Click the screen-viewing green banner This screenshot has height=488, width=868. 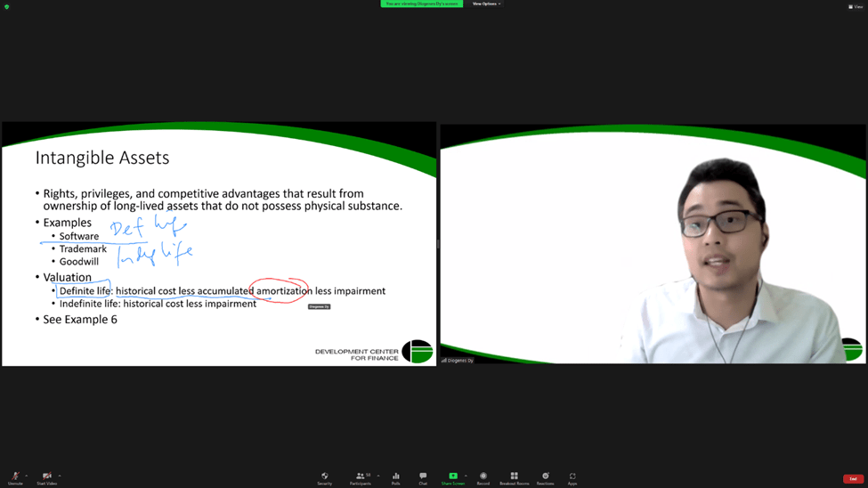421,4
